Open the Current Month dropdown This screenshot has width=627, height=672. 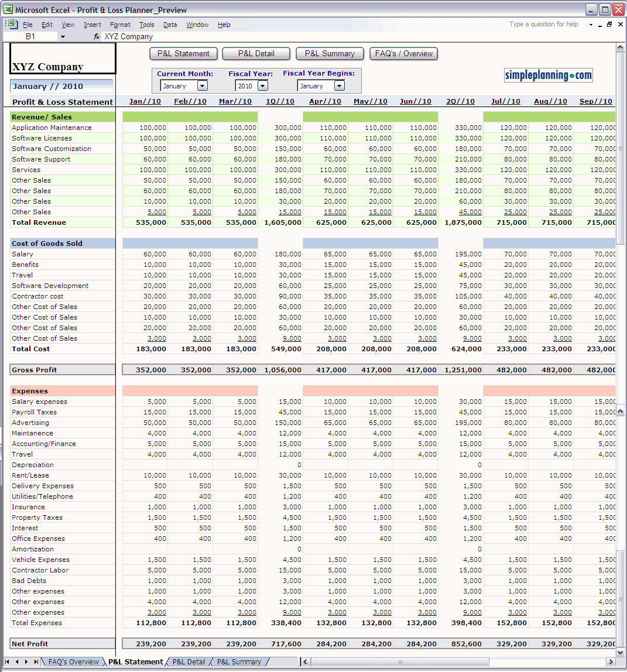tap(203, 85)
